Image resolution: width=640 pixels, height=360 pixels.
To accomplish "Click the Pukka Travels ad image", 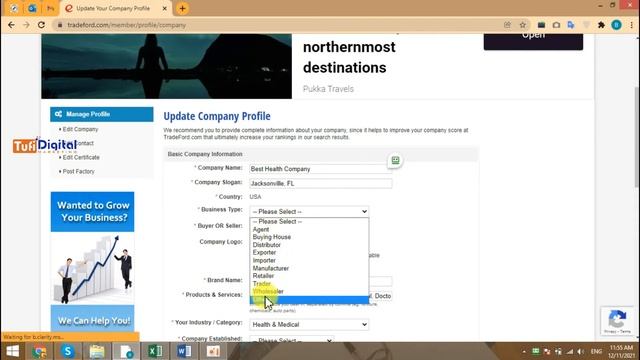I will point(167,66).
